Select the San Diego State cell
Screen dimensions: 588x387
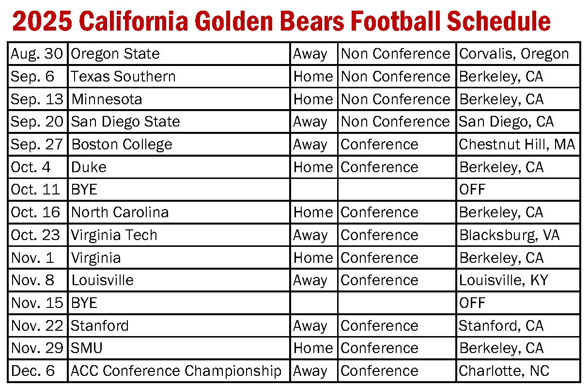click(179, 121)
